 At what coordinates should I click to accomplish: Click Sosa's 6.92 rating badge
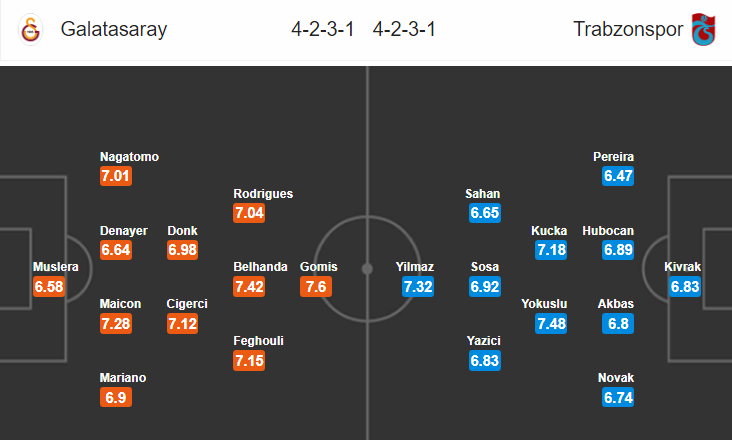485,286
